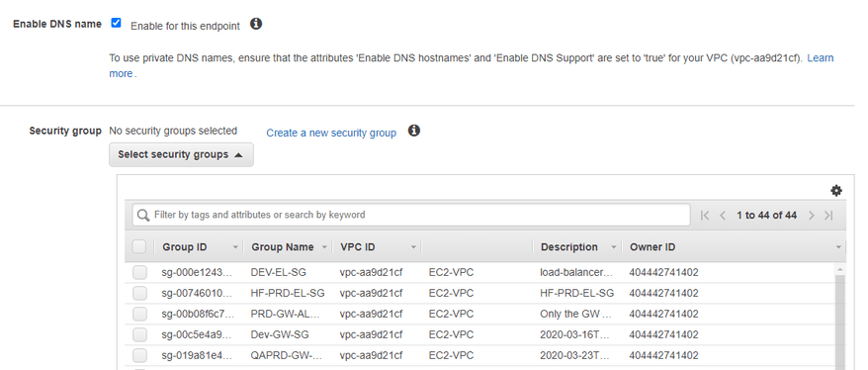The width and height of the screenshot is (868, 370).
Task: Click group ID sg-00c5e4a9
Action: (198, 334)
